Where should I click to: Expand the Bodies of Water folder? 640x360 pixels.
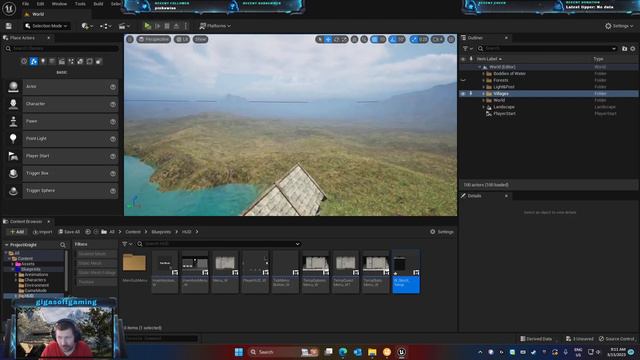[484, 73]
